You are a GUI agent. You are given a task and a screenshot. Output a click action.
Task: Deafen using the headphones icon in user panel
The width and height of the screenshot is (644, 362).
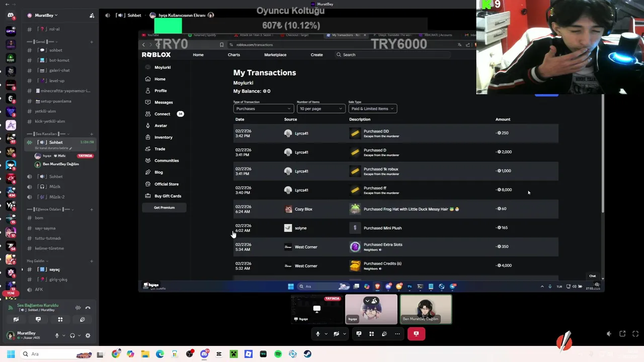72,335
